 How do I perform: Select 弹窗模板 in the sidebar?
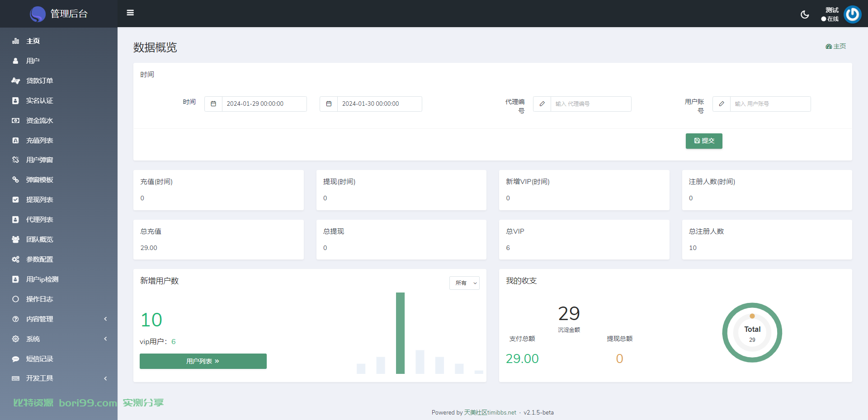tap(59, 180)
